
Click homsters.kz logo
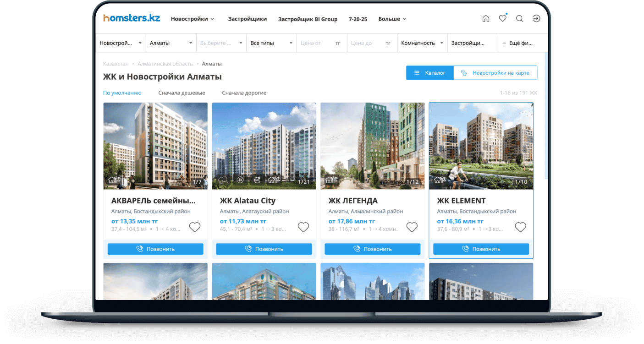(x=132, y=18)
